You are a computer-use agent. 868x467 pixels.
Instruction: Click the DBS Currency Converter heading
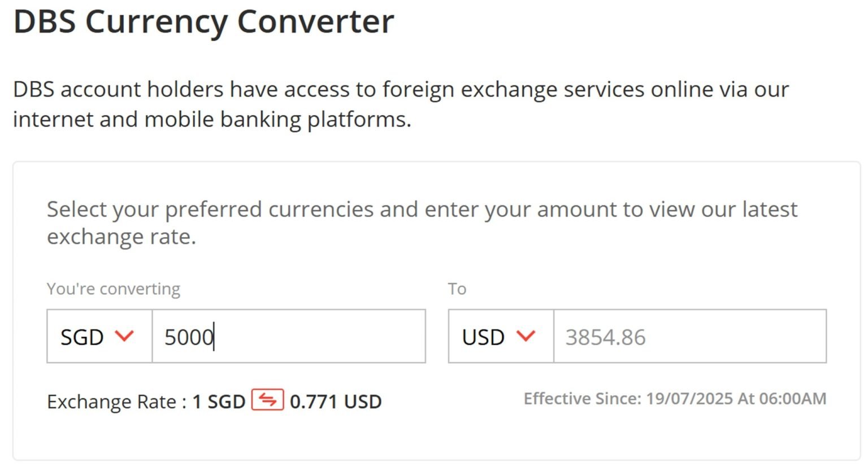tap(203, 23)
